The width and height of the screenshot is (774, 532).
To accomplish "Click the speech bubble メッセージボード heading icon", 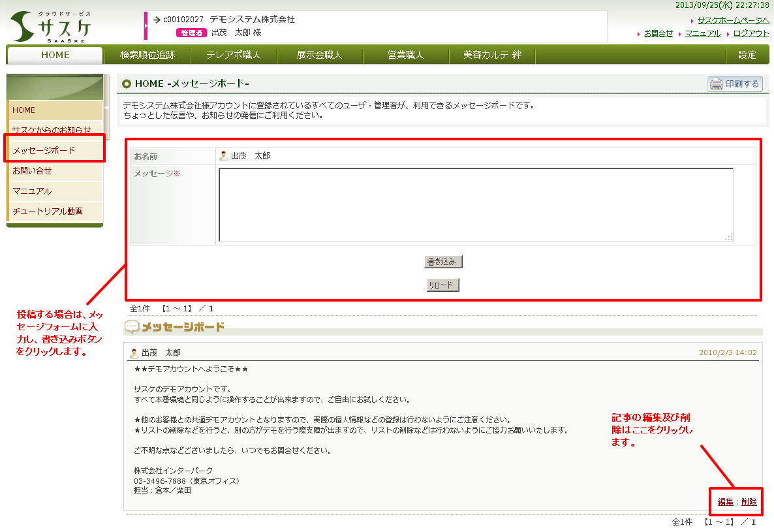I will (132, 327).
